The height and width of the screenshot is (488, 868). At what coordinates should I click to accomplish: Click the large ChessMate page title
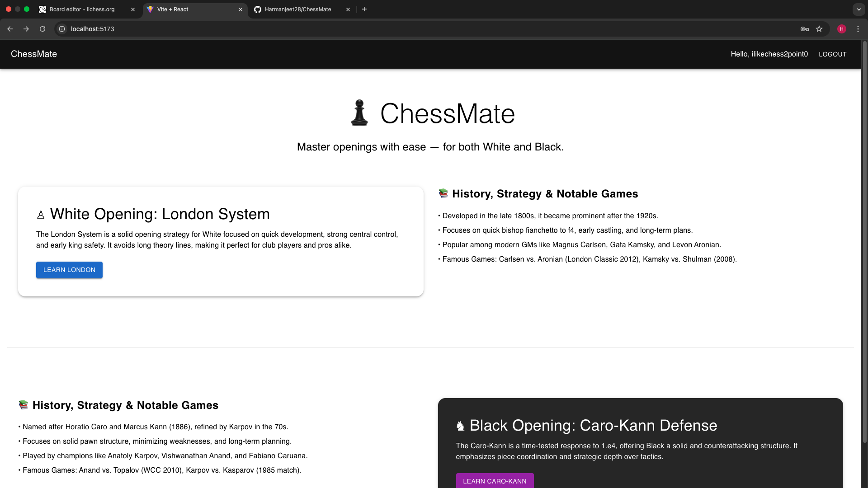447,113
